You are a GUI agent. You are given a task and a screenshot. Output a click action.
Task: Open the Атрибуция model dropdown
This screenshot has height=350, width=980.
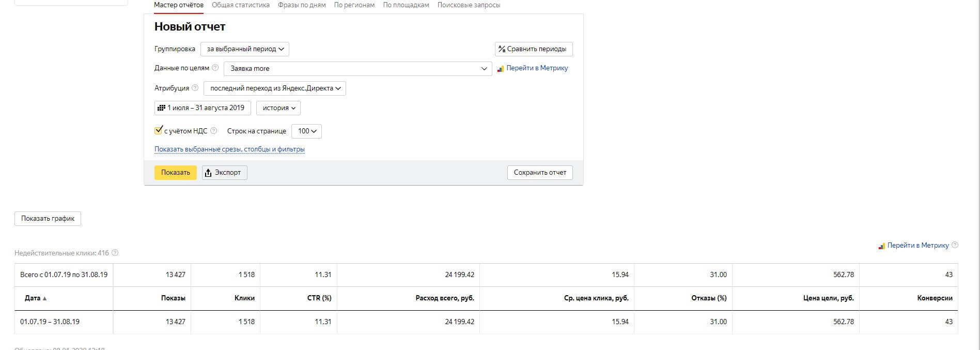point(275,88)
